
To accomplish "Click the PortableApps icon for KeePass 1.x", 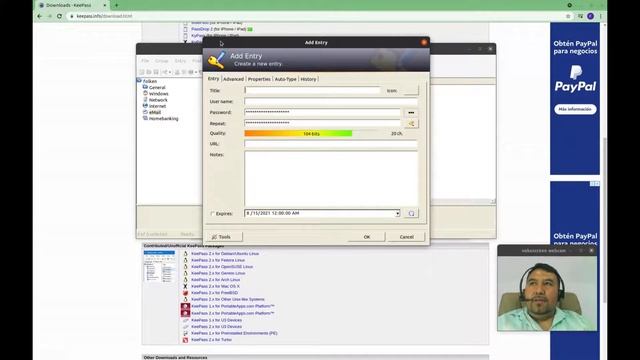I will coord(185,306).
